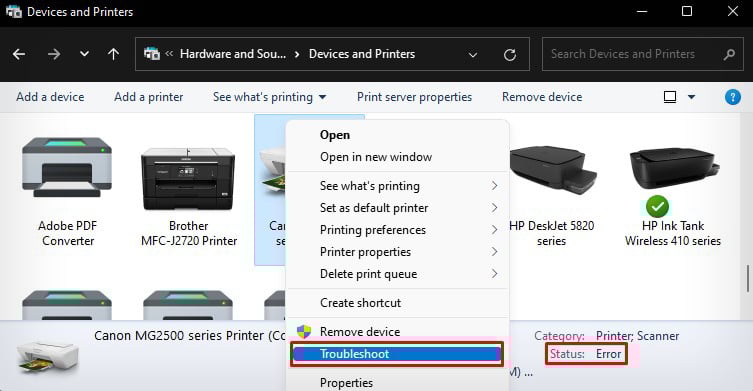Click the Remove device shield icon
This screenshot has height=391, width=753.
(304, 331)
